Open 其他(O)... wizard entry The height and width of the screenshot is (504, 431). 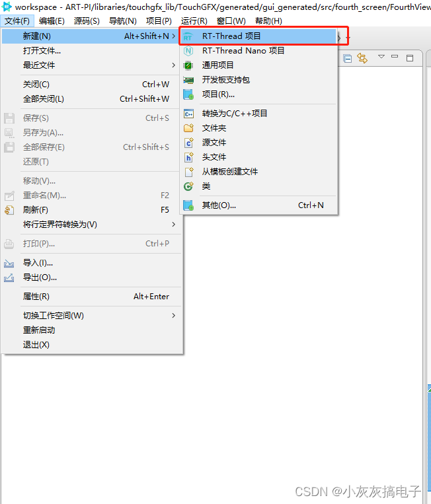[258, 205]
